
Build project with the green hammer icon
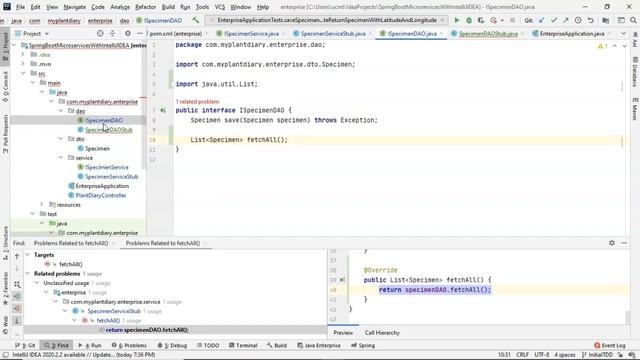point(196,20)
